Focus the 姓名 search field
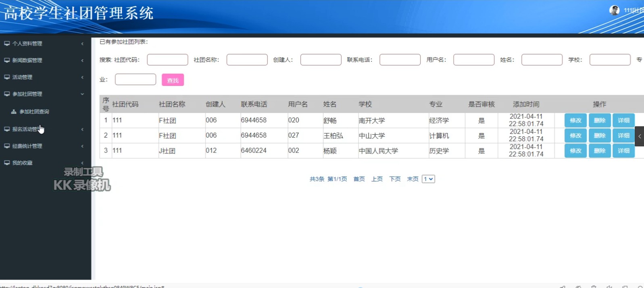 [x=542, y=60]
